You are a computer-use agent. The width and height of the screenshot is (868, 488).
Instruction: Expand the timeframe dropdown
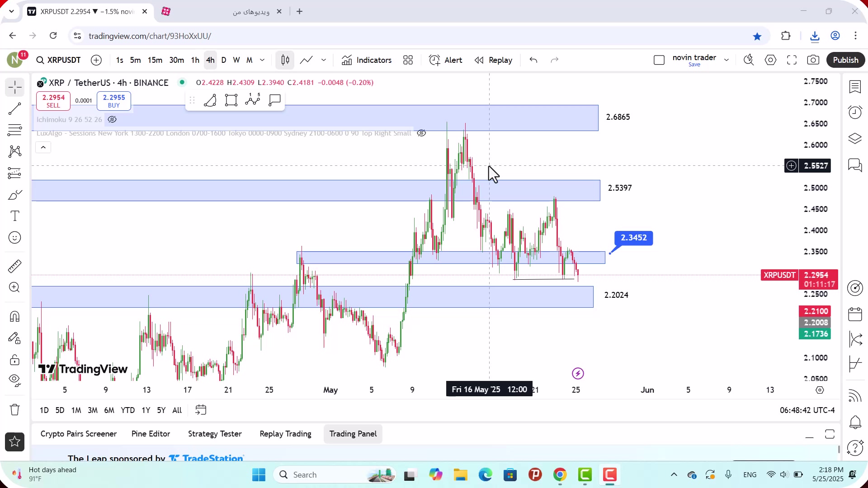262,60
